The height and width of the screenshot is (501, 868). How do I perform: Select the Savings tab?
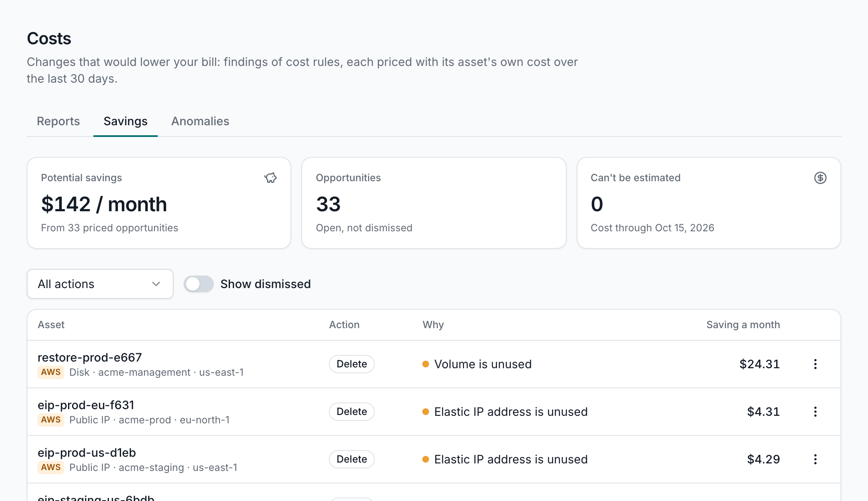(x=126, y=121)
